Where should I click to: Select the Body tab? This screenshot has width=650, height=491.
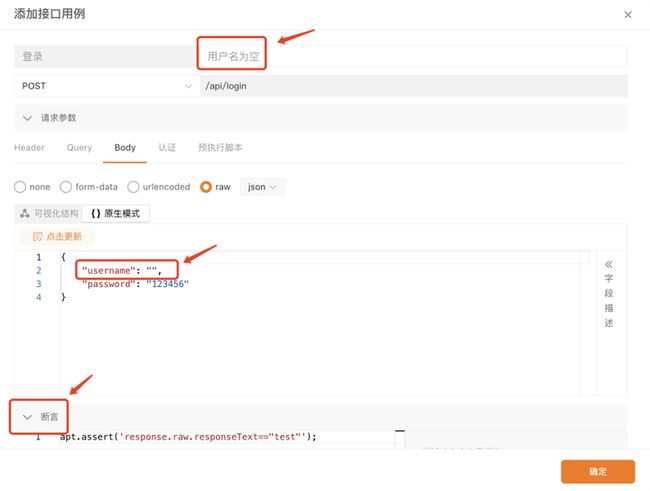(125, 148)
